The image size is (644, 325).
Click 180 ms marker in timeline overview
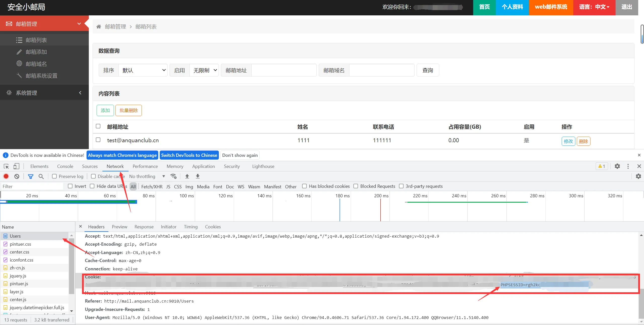[x=342, y=196]
